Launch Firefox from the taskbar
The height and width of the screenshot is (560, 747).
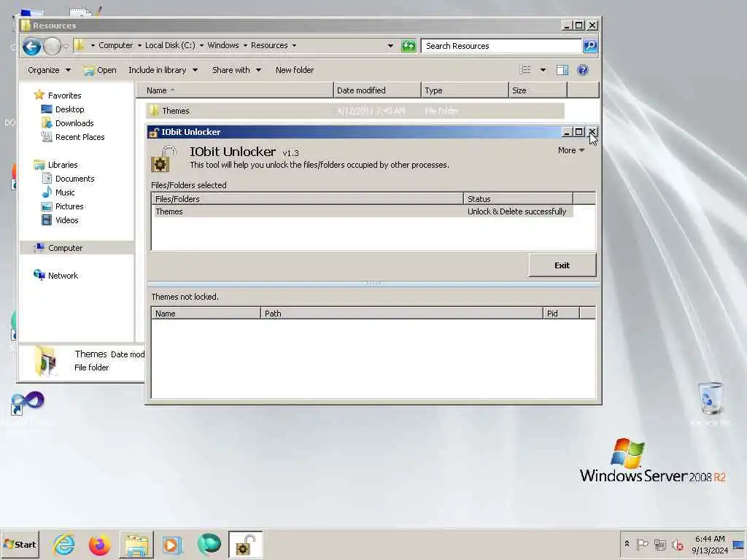click(99, 544)
